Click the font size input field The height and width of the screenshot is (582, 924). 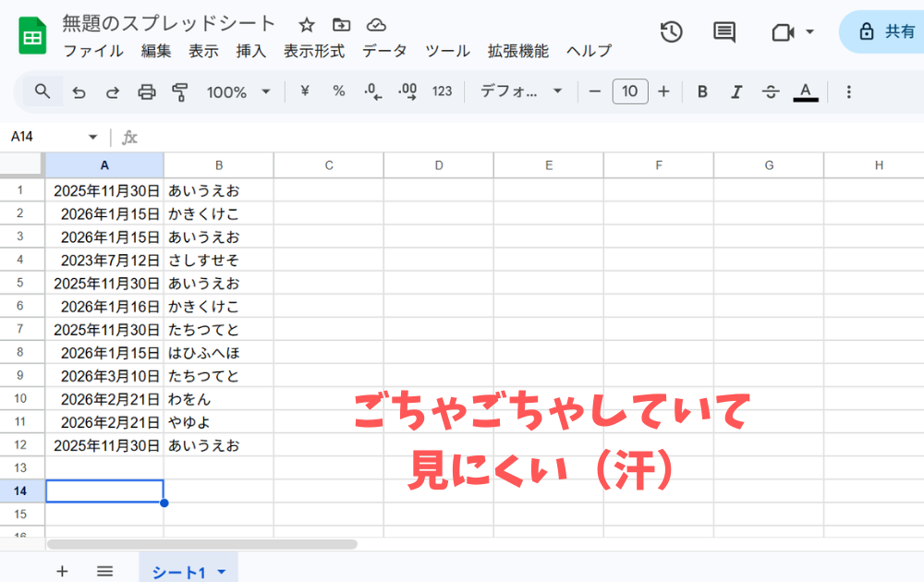629,91
